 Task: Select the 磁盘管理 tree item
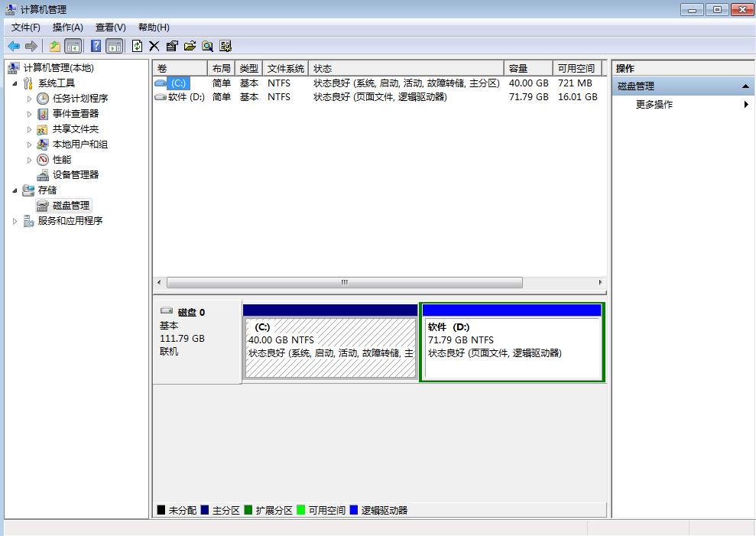[63, 206]
